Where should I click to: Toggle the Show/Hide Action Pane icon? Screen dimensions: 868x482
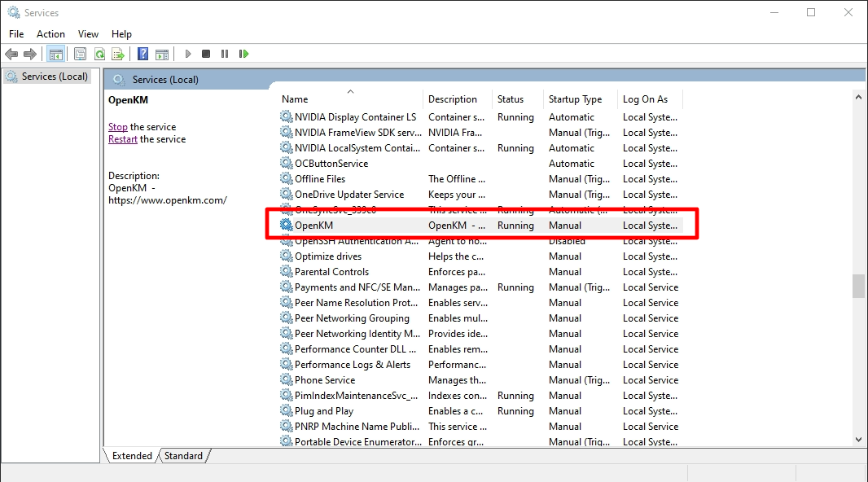[162, 55]
